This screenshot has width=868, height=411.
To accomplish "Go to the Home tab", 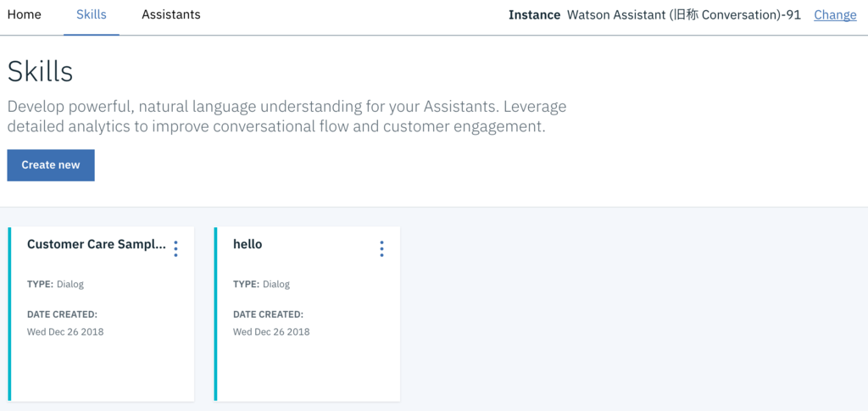I will point(24,14).
